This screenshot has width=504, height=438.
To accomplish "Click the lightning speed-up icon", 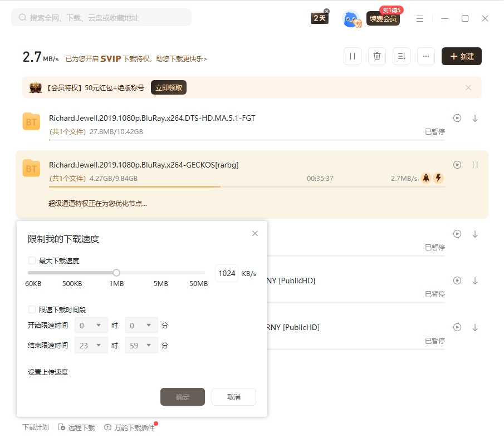I will 438,178.
